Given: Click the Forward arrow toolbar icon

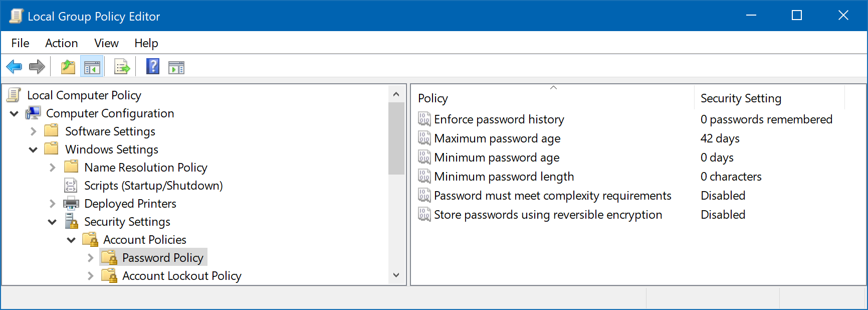Looking at the screenshot, I should tap(37, 67).
